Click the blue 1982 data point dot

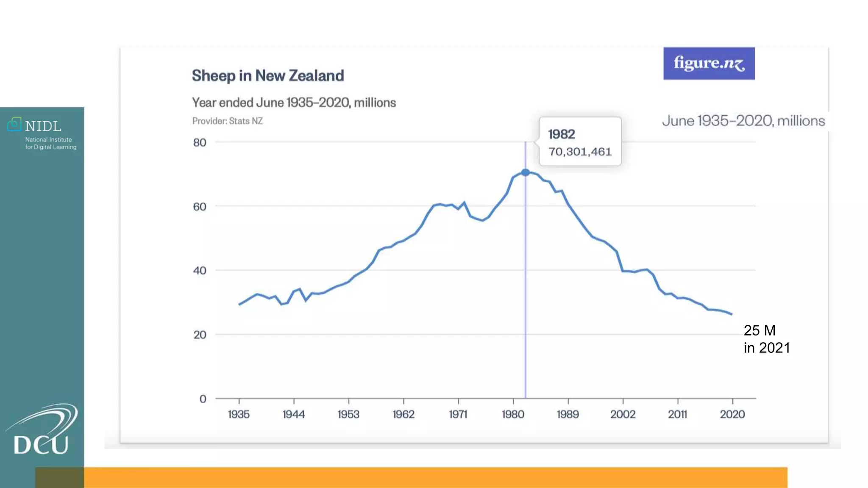(525, 172)
